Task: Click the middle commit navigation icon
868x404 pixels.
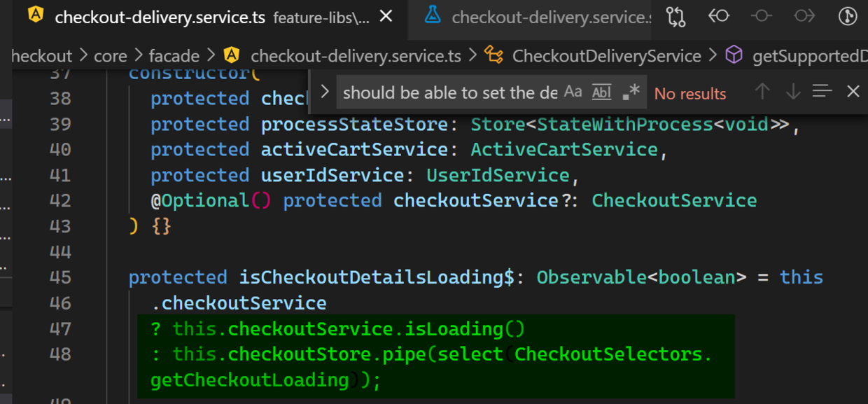Action: coord(762,16)
